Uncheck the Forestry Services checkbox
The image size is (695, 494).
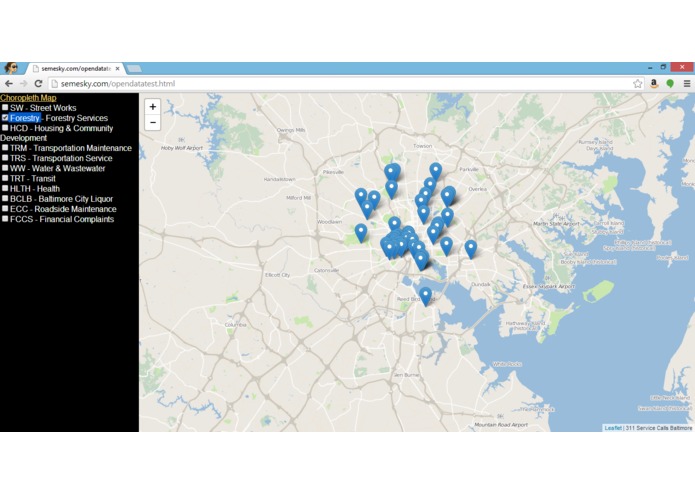point(5,117)
